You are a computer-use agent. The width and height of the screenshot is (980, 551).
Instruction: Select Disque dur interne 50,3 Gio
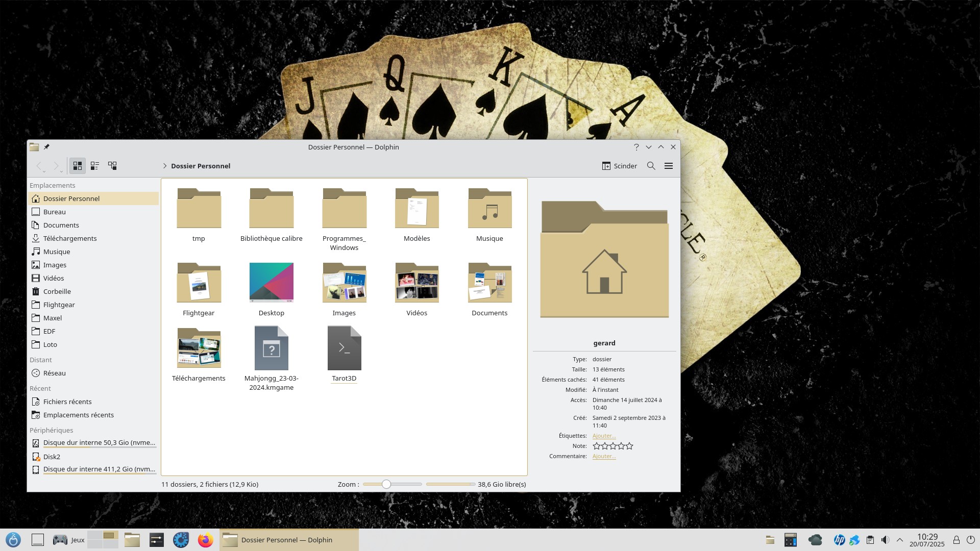[94, 443]
